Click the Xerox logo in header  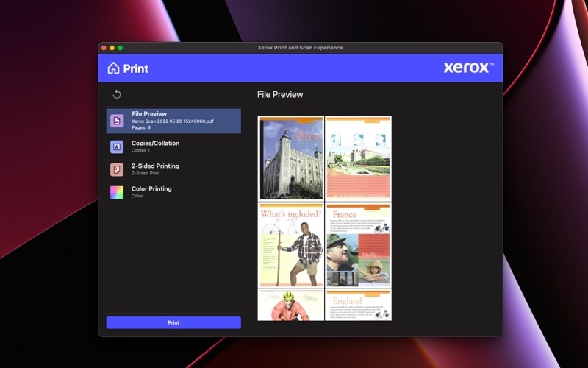[x=468, y=68]
